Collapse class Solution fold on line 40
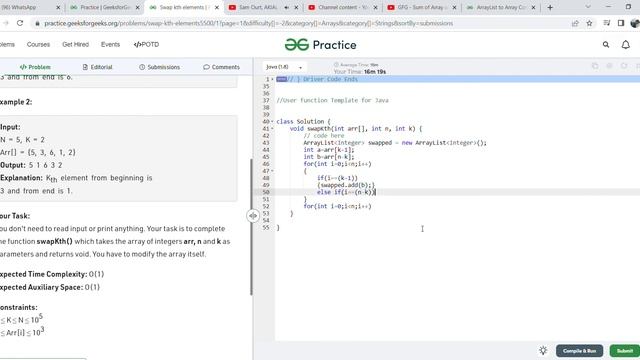Screen dimensions: 640x360 [272, 122]
